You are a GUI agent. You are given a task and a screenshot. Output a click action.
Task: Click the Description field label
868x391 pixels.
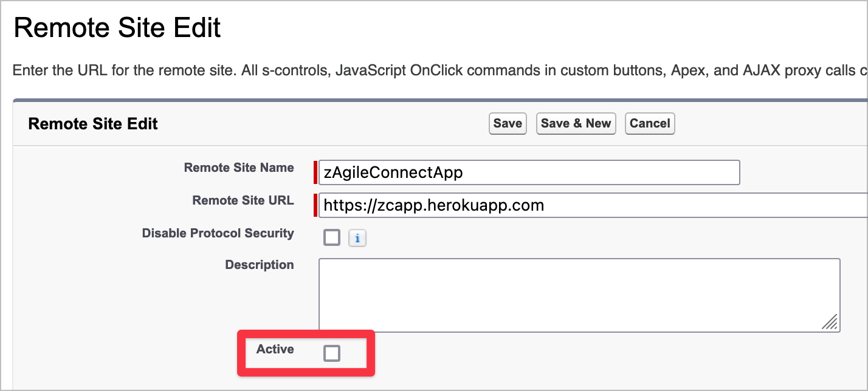coord(260,265)
